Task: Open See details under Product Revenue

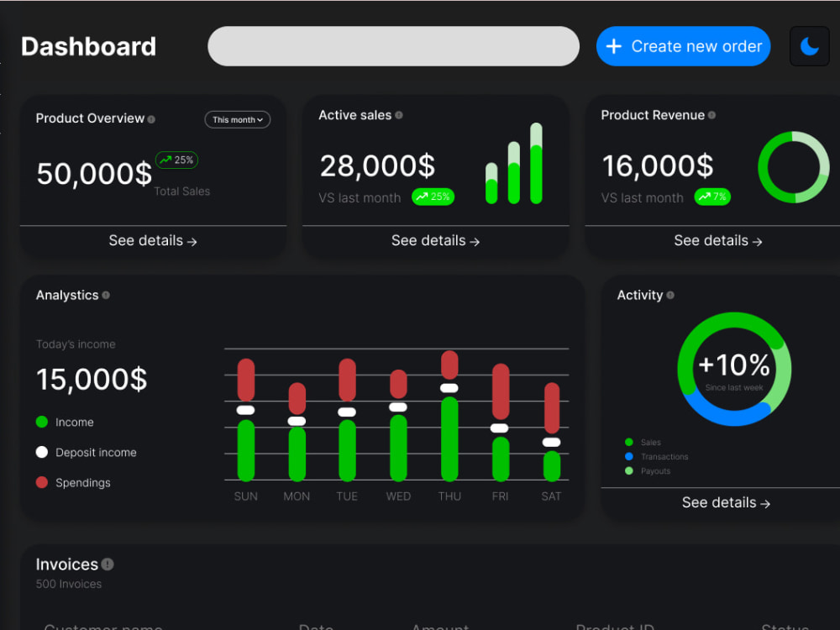Action: coord(718,241)
